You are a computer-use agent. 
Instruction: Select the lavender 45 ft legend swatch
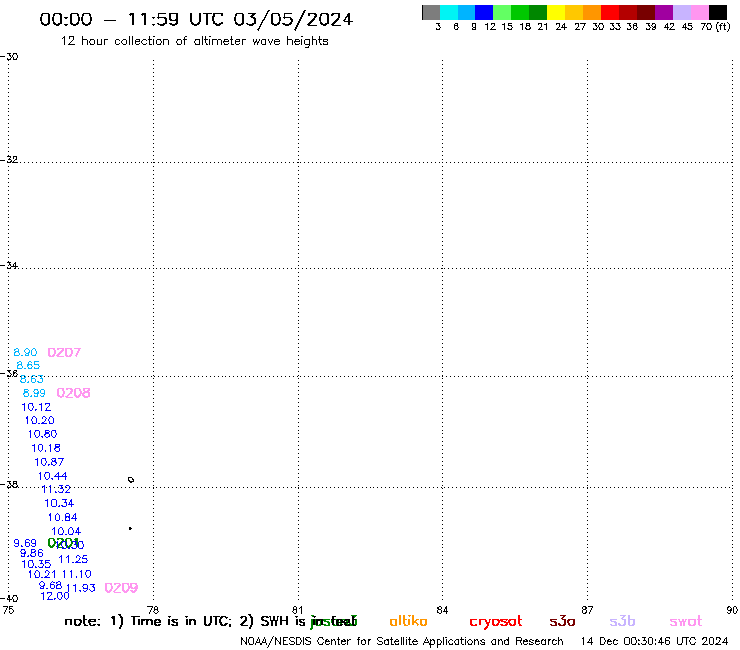click(682, 12)
